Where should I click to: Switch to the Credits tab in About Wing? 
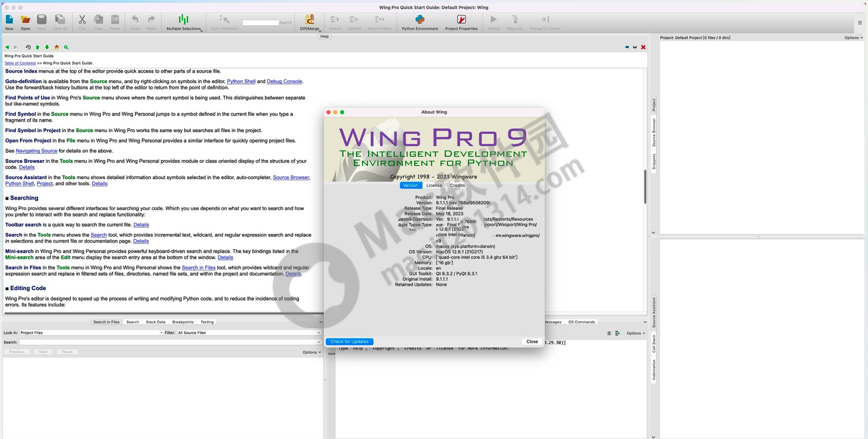[x=457, y=186]
